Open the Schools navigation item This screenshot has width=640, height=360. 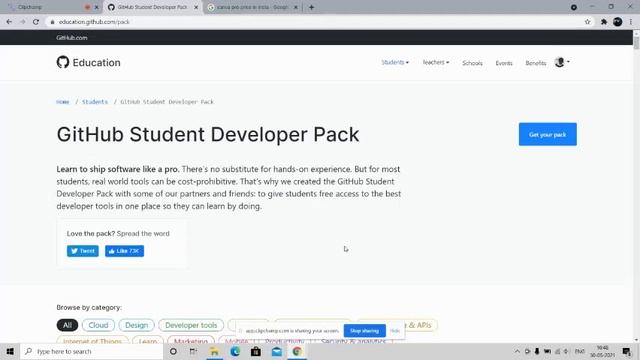(472, 63)
